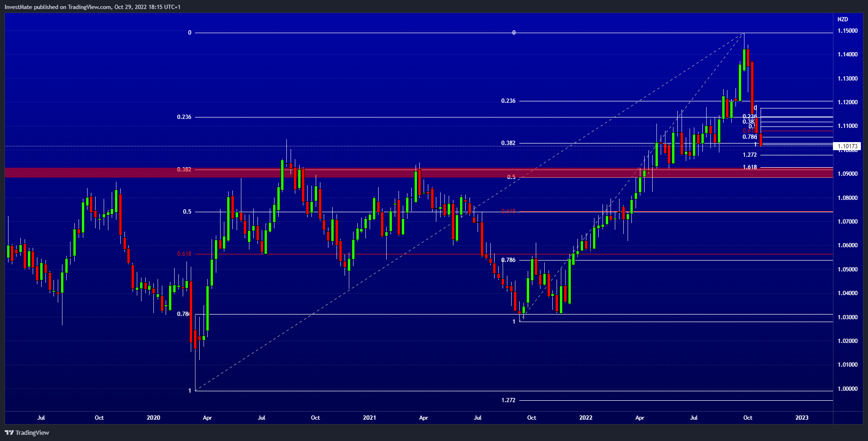Click the 1.03000 price axis label
Viewport: 868px width, 441px height.
pos(848,317)
